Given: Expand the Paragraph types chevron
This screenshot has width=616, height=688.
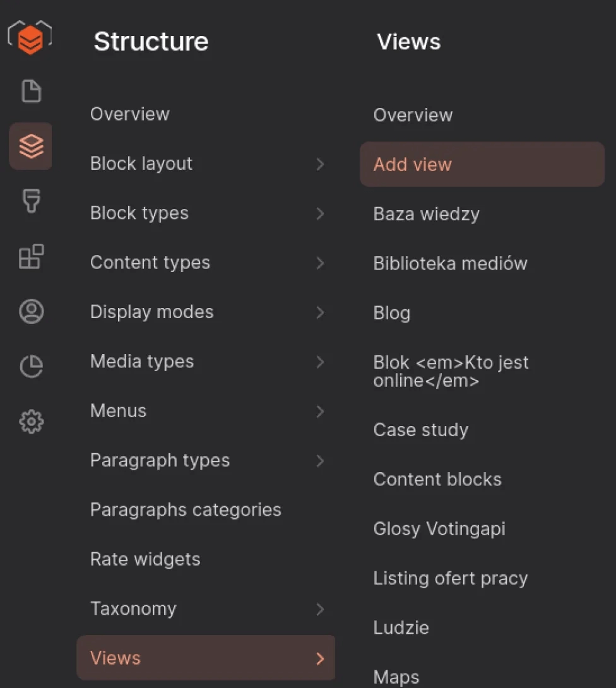Looking at the screenshot, I should [x=320, y=461].
